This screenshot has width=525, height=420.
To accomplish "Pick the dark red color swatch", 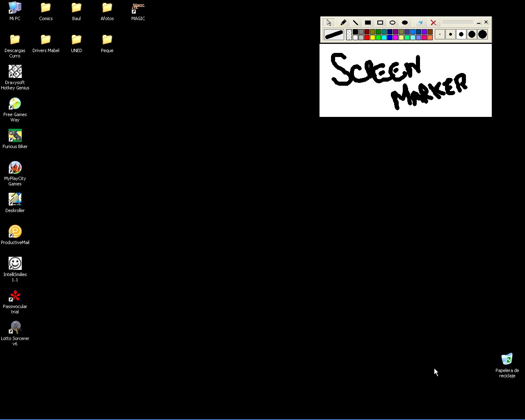I will coord(367,32).
